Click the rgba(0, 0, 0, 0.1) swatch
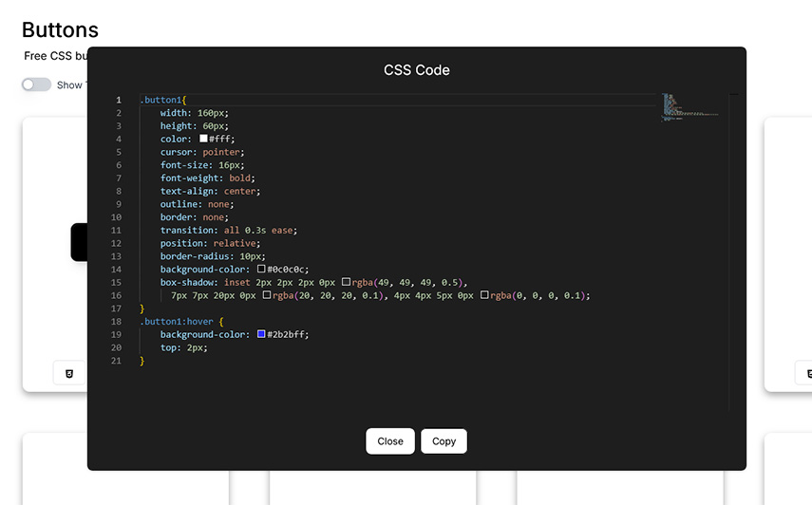Image resolution: width=812 pixels, height=505 pixels. [x=484, y=295]
